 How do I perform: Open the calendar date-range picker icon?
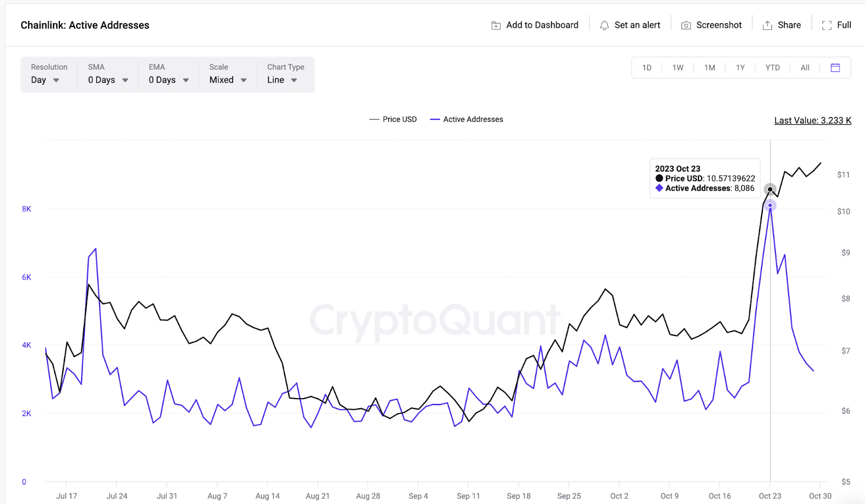tap(835, 68)
